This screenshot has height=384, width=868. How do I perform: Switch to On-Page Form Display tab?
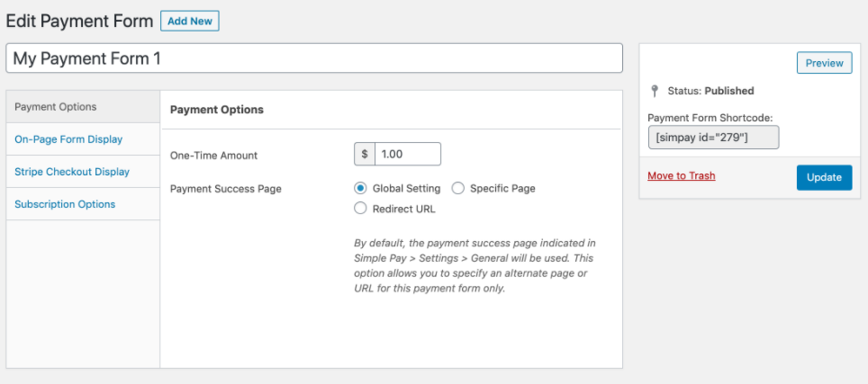tap(83, 139)
